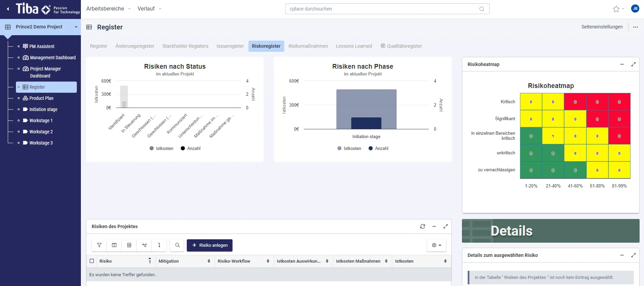Screen dimensions: 644x286
Task: Click the PM Assistent sidebar icon
Action: coord(25,46)
